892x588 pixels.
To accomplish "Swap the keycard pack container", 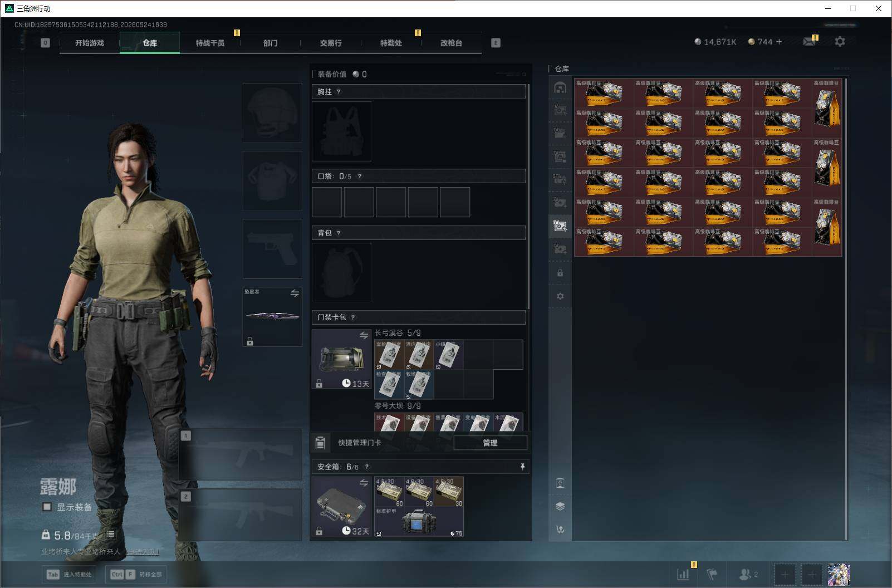I will [364, 335].
